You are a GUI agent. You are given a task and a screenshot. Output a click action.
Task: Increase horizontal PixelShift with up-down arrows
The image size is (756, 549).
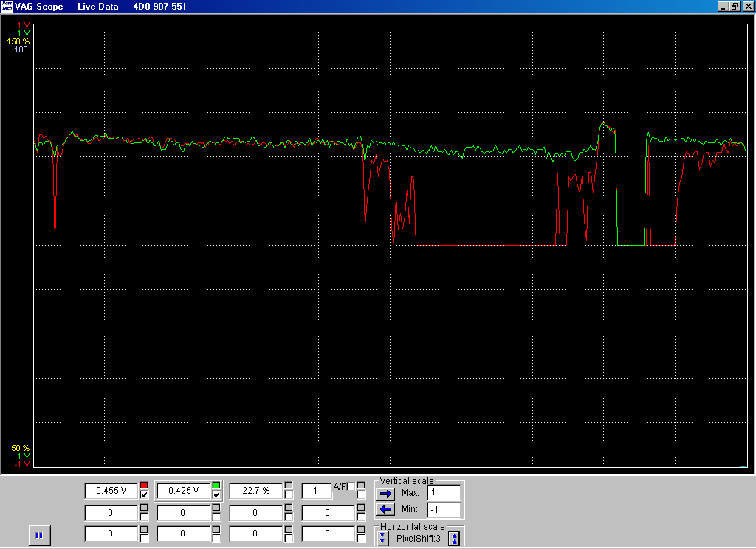[x=454, y=539]
